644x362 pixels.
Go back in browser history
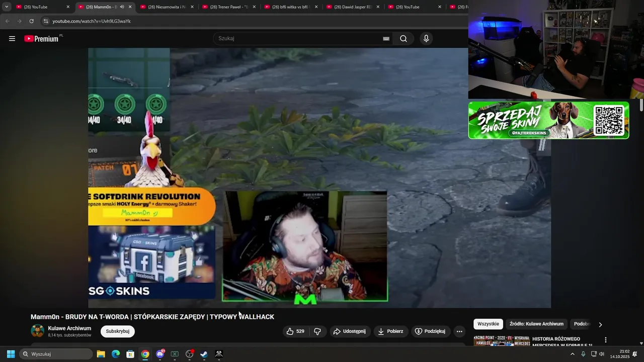pos(7,21)
